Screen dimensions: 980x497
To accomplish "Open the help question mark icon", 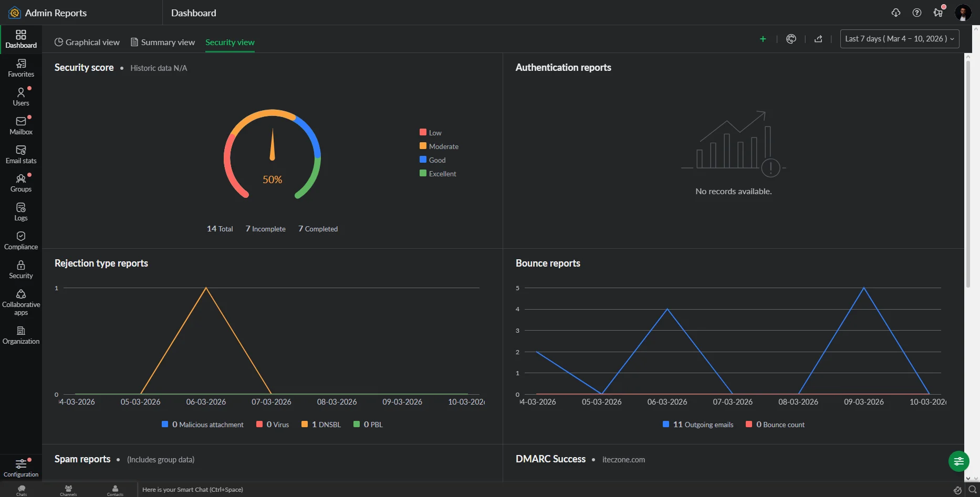I will [x=917, y=13].
